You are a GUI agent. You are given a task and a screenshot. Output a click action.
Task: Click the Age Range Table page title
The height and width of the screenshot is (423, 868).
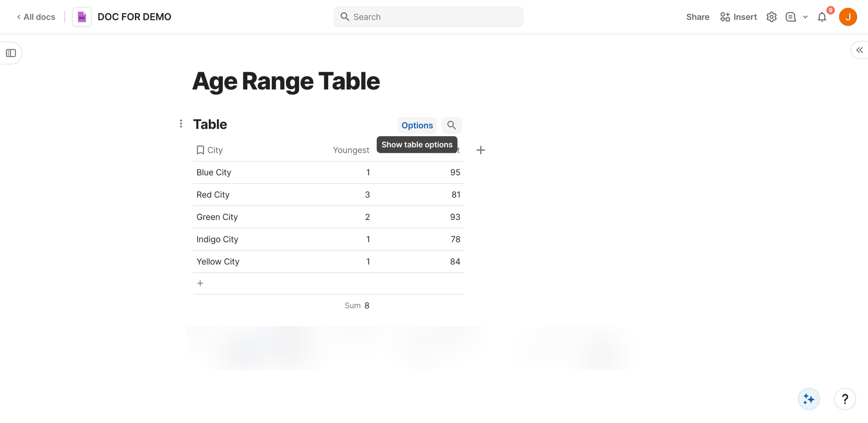pos(286,81)
